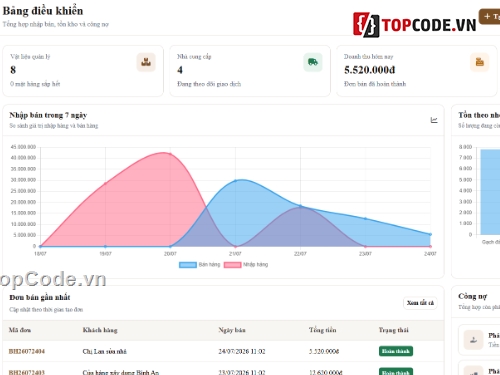Screen dimensions: 500x375
Task: Click the materials box icon in Vật liệu quản lý card
Action: [x=146, y=62]
